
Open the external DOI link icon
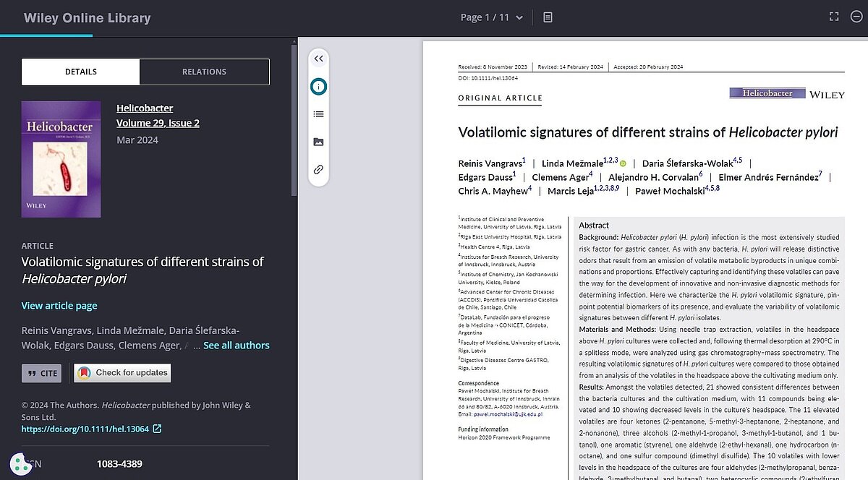pos(157,429)
